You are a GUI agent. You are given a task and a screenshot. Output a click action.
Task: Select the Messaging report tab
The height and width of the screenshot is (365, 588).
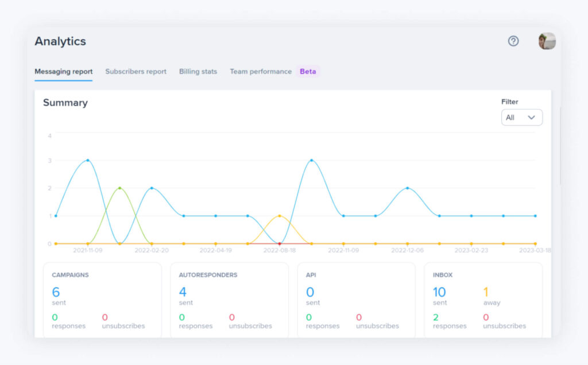[63, 71]
